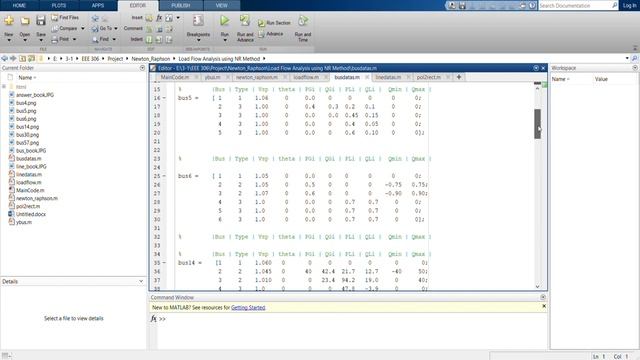Screen dimensions: 640x360
Task: Switch to the PUBLISH ribbon tab
Action: click(181, 6)
